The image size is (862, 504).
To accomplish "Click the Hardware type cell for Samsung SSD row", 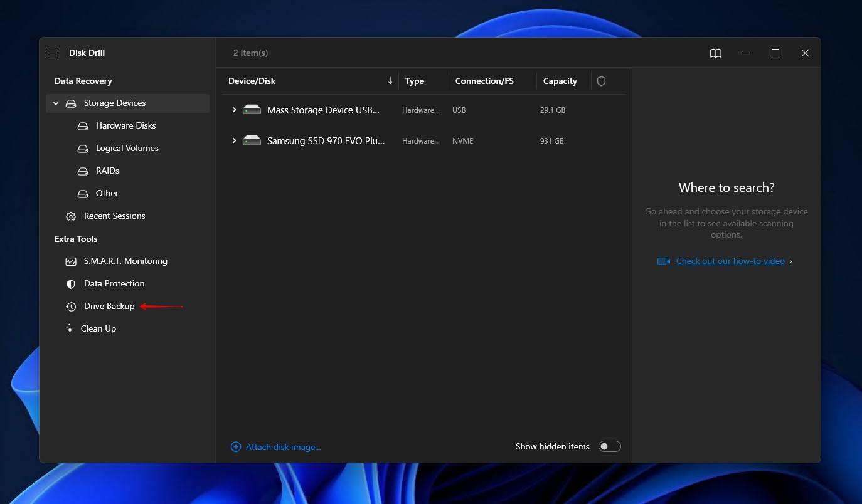I will (421, 140).
